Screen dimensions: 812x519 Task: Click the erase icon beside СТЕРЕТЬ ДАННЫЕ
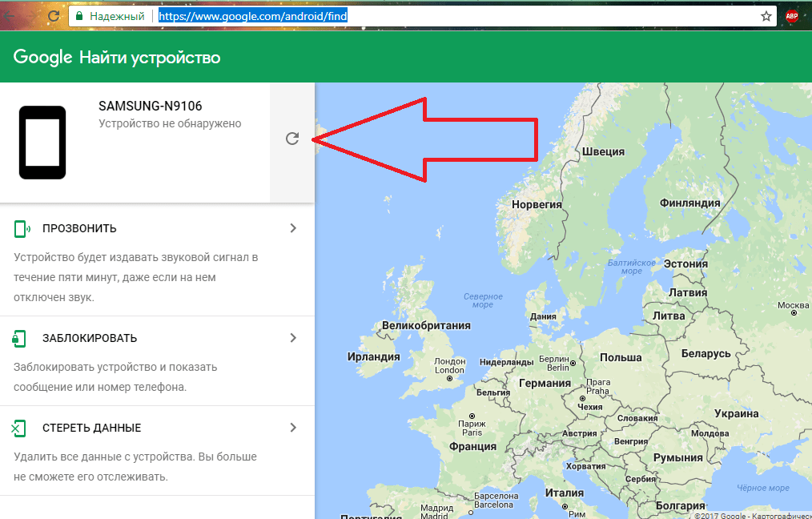(20, 428)
